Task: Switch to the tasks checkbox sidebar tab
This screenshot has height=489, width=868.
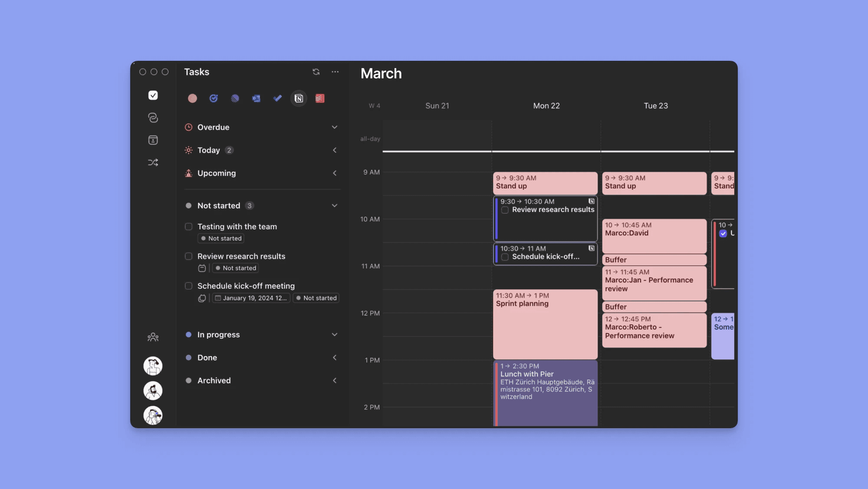Action: pyautogui.click(x=153, y=96)
